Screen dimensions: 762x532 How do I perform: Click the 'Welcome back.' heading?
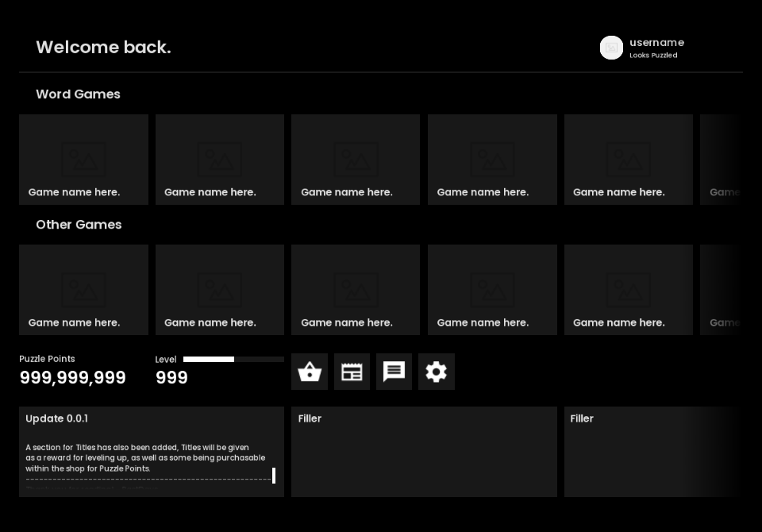[x=103, y=47]
